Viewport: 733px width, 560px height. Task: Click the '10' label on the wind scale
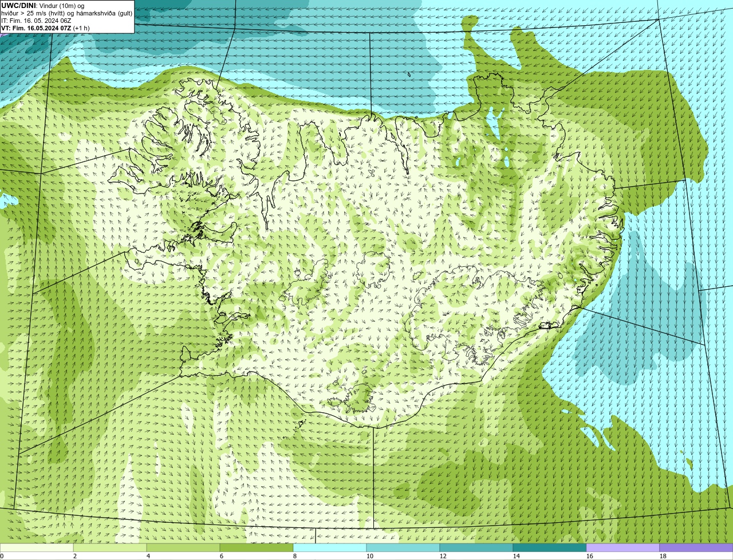pyautogui.click(x=370, y=556)
